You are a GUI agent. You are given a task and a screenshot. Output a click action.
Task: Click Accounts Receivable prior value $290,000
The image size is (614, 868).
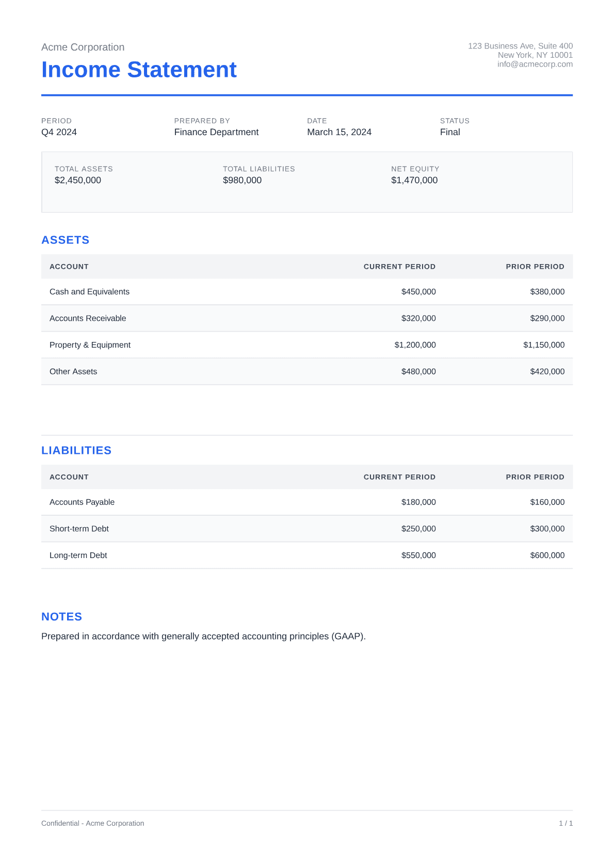tap(547, 318)
